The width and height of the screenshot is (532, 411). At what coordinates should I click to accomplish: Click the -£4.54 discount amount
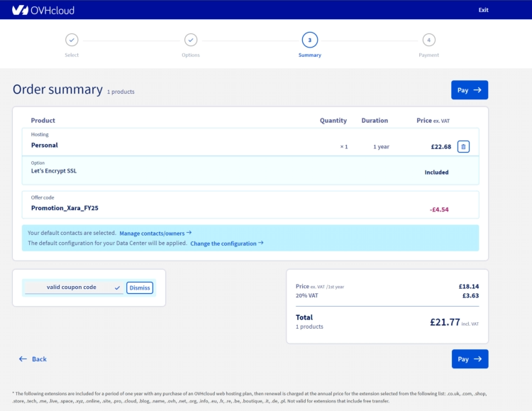(439, 209)
